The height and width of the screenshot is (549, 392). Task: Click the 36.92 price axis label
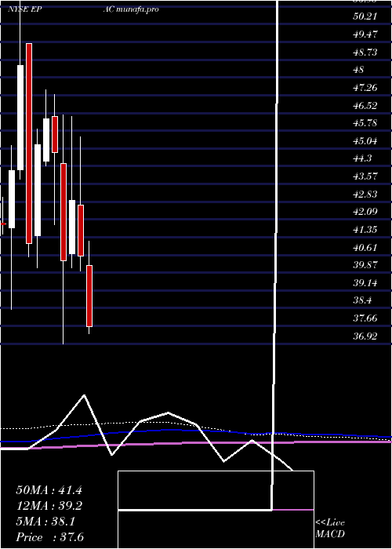point(365,336)
